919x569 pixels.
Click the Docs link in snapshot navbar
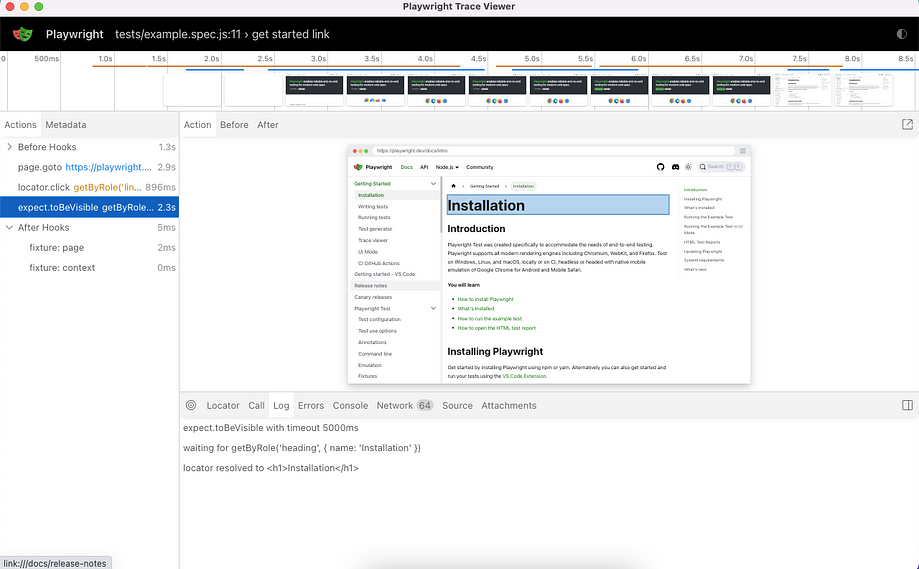[406, 167]
